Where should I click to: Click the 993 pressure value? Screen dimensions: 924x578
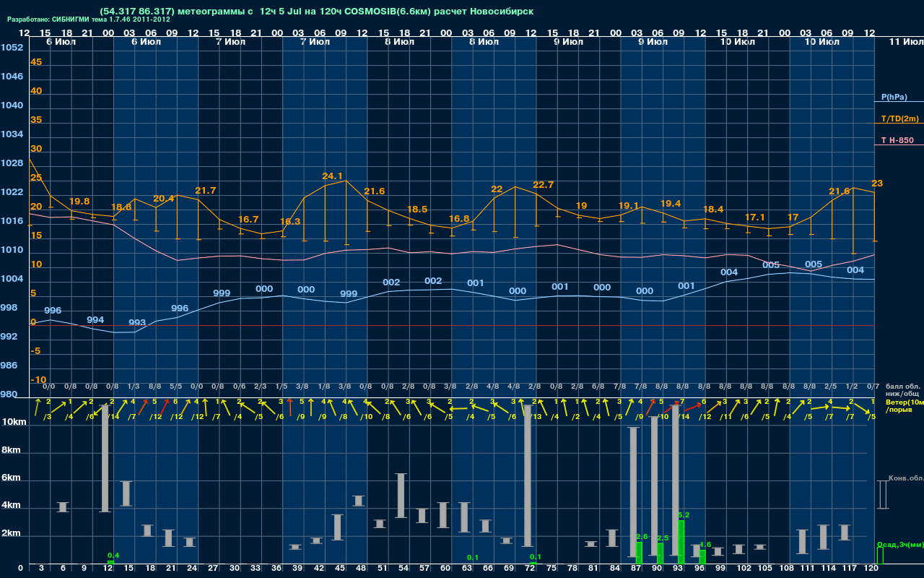pos(137,323)
